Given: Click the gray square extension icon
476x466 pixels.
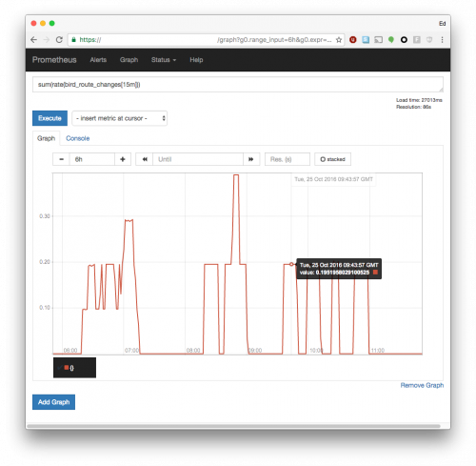Looking at the screenshot, I should point(417,40).
